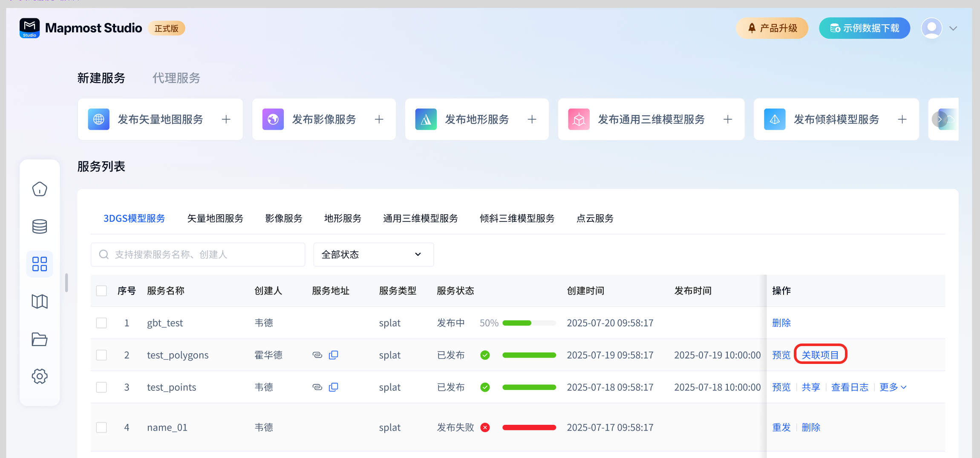
Task: Expand the 全部状态 status dropdown
Action: pyautogui.click(x=373, y=255)
